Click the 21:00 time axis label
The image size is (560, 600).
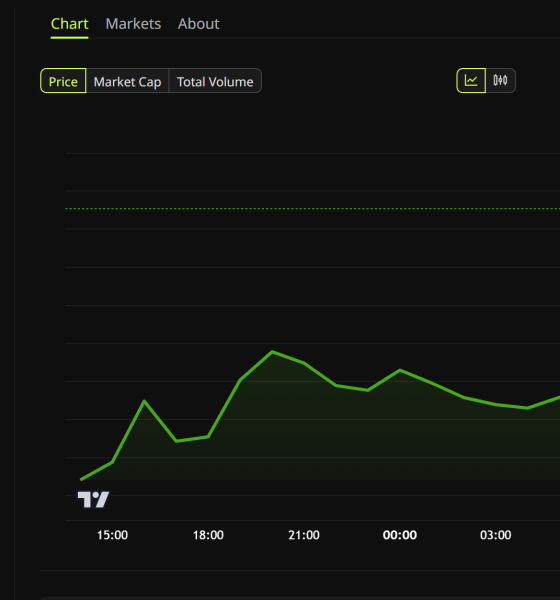304,535
